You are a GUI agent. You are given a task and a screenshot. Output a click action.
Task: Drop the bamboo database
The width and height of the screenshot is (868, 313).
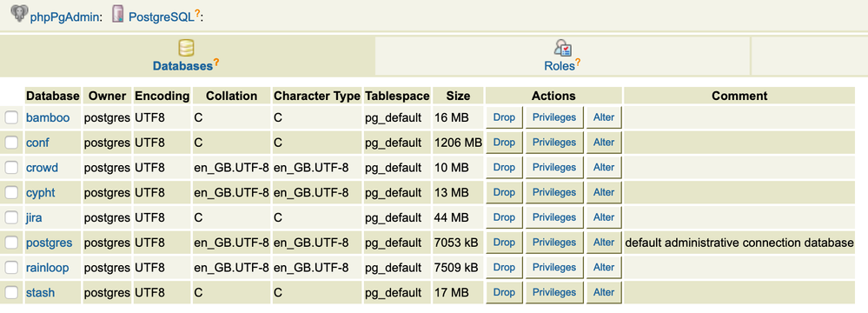coord(504,117)
